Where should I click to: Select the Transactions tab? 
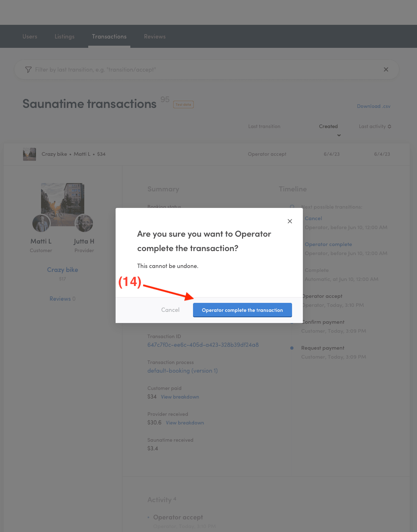(x=109, y=37)
